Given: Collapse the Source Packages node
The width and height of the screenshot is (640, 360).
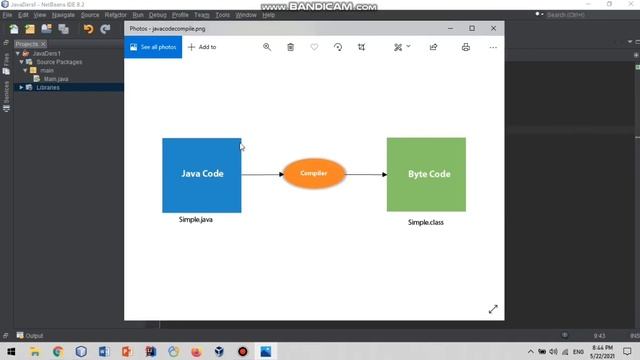Looking at the screenshot, I should (x=21, y=62).
